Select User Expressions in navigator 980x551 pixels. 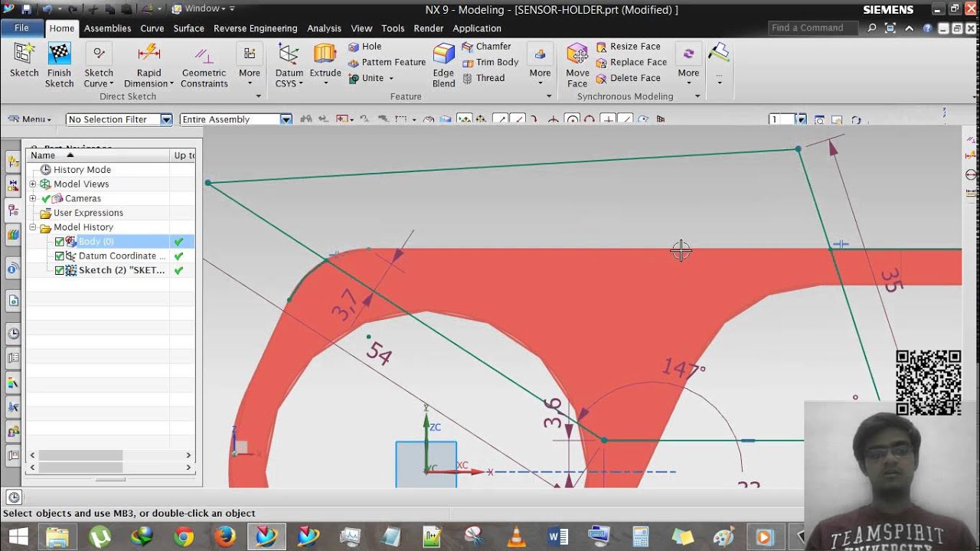88,213
